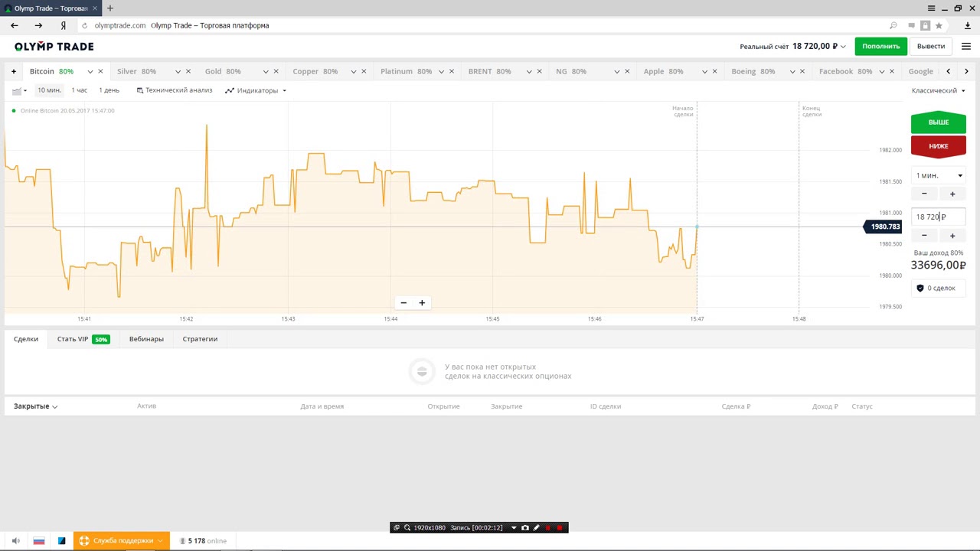
Task: Open Стратегии tab
Action: pyautogui.click(x=200, y=339)
